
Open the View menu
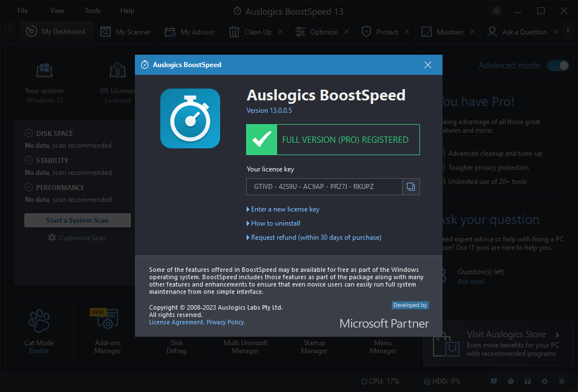(57, 11)
